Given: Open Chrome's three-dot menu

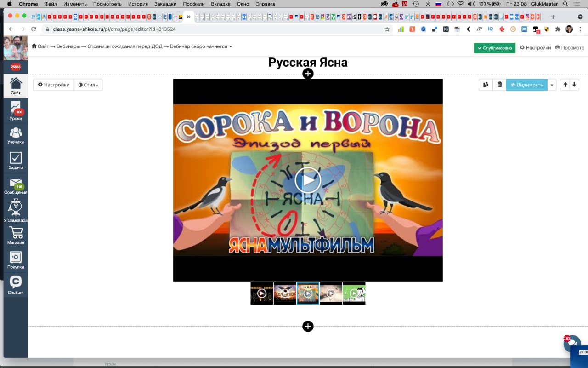Looking at the screenshot, I should click(x=580, y=29).
